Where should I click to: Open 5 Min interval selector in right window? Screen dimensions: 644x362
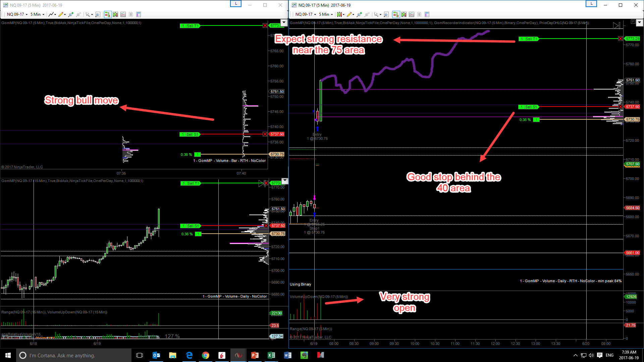[326, 14]
